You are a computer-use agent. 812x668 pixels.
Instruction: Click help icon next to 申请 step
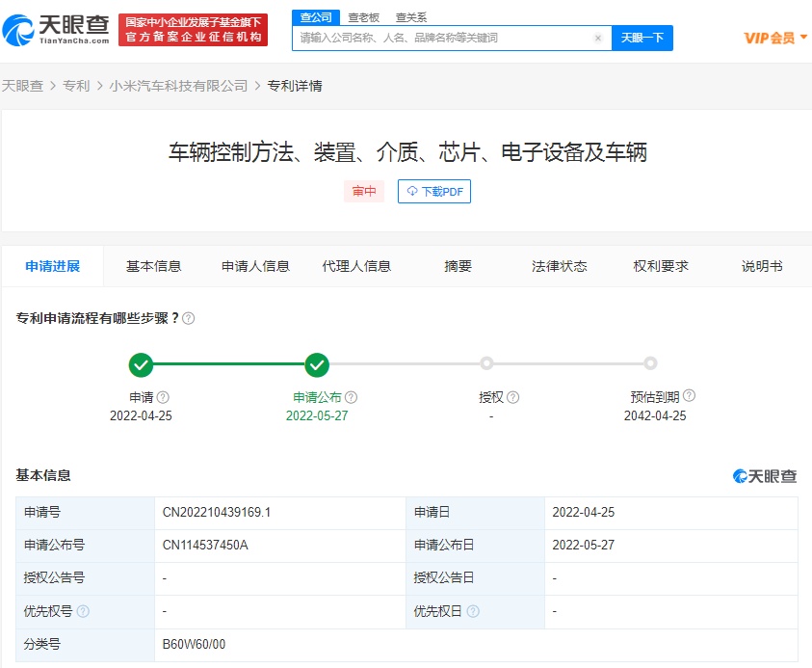pos(164,397)
